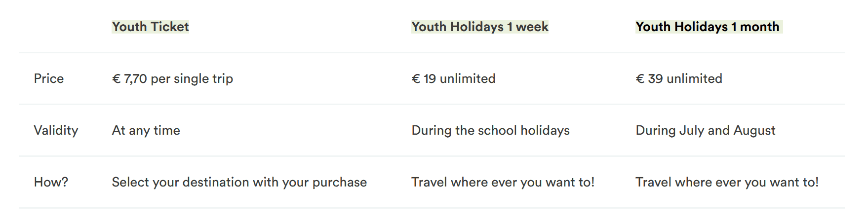The image size is (868, 223).
Task: Select the Youth Holidays 1 month heading
Action: 707,27
